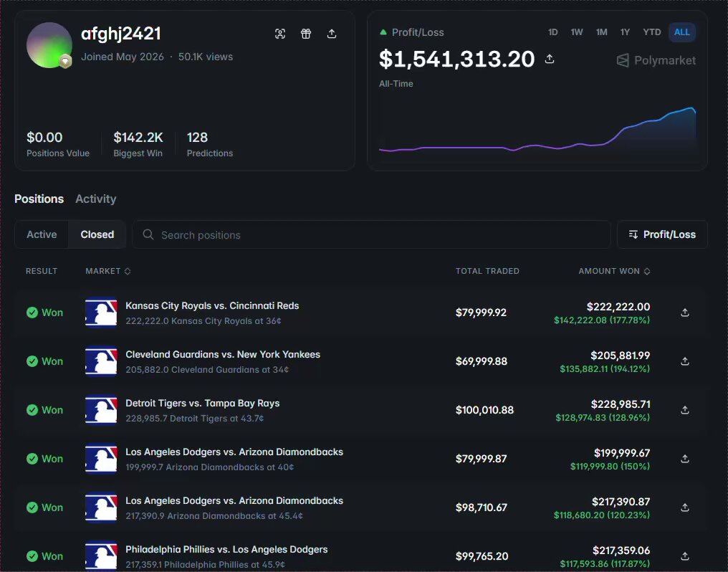Screen dimensions: 728x572
Task: Open Cleveland Guardians vs. New York Yankees market
Action: point(223,354)
